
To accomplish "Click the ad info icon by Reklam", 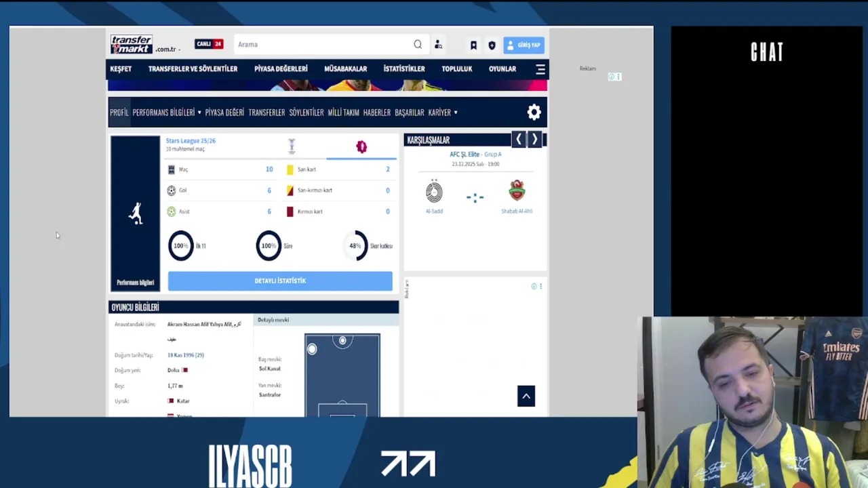I will click(612, 77).
